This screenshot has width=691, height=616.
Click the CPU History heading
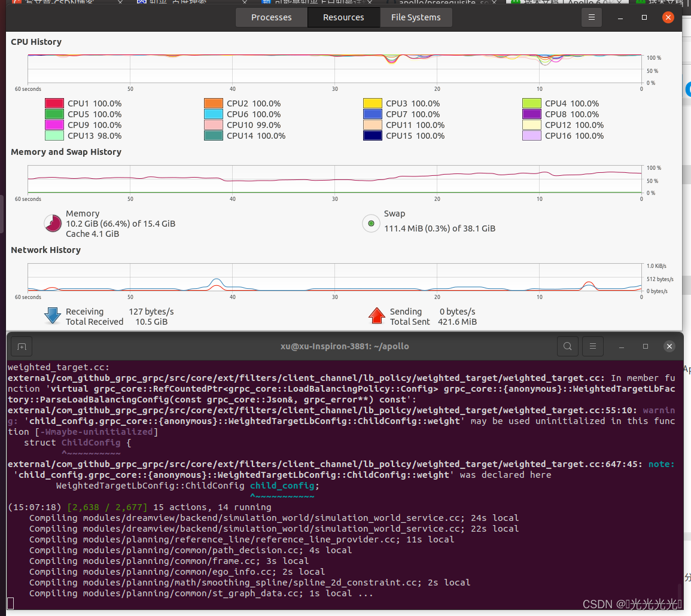(36, 42)
